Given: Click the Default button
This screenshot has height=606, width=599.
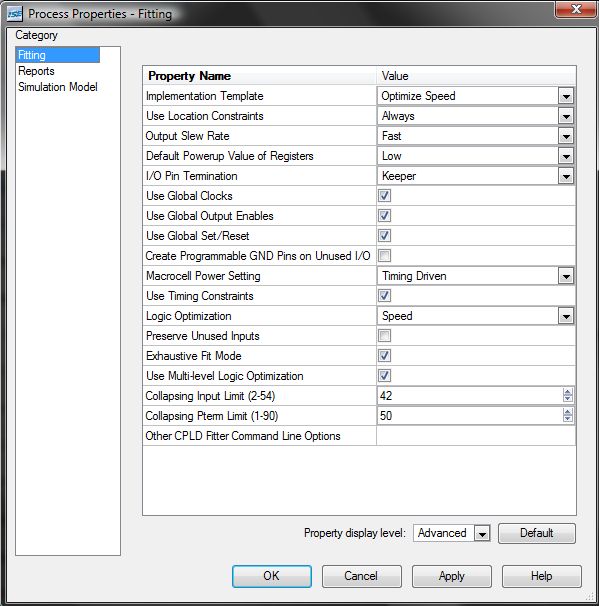Looking at the screenshot, I should (536, 533).
